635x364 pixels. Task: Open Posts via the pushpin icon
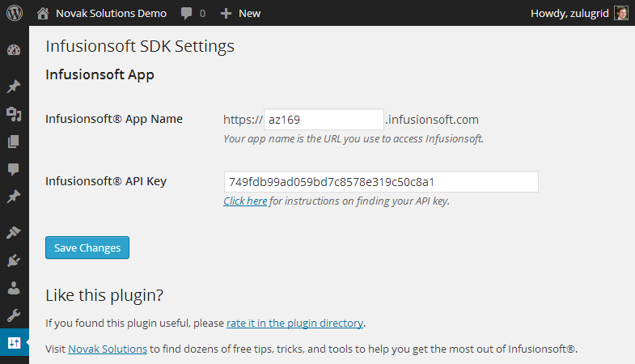tap(14, 87)
